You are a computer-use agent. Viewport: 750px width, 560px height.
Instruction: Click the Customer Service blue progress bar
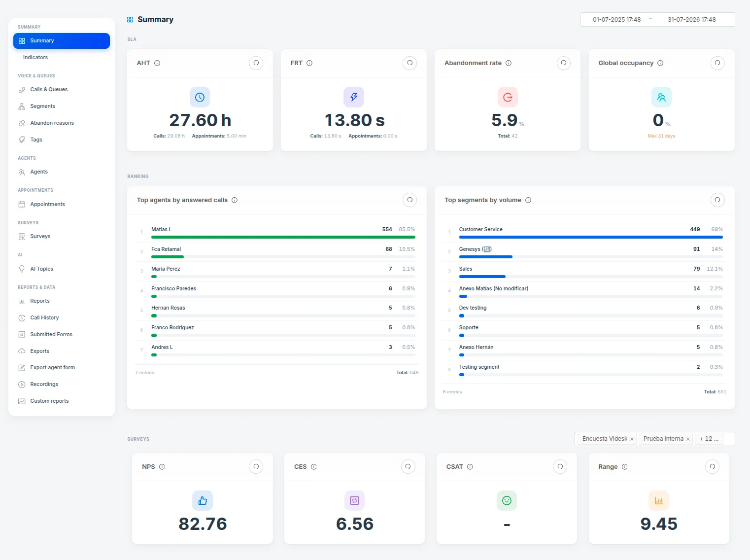coord(591,237)
